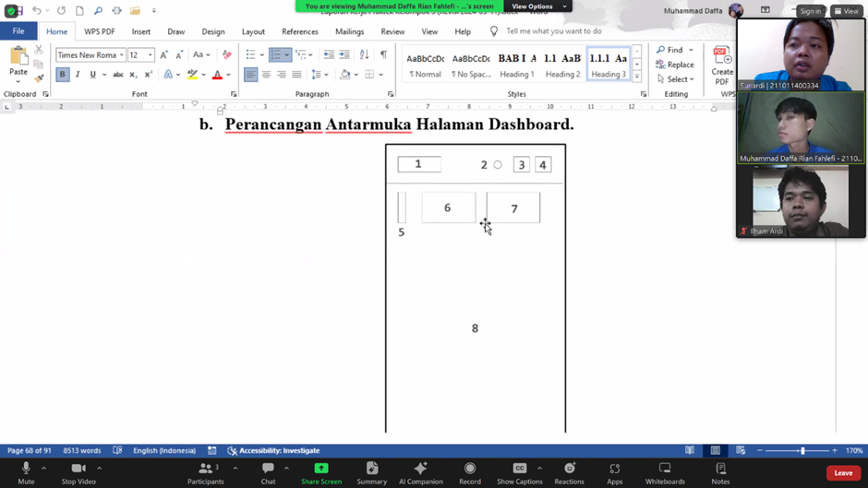868x488 pixels.
Task: Toggle Bold formatting in the ribbon
Action: coord(63,74)
